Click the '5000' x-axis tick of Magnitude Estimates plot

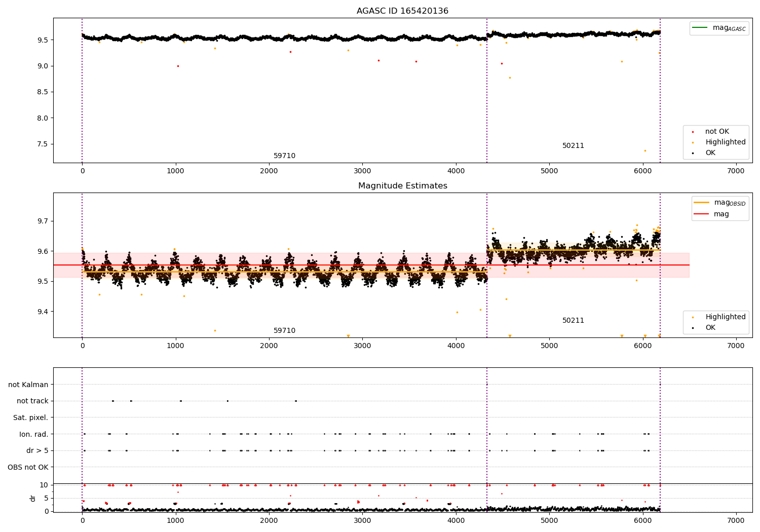click(549, 346)
